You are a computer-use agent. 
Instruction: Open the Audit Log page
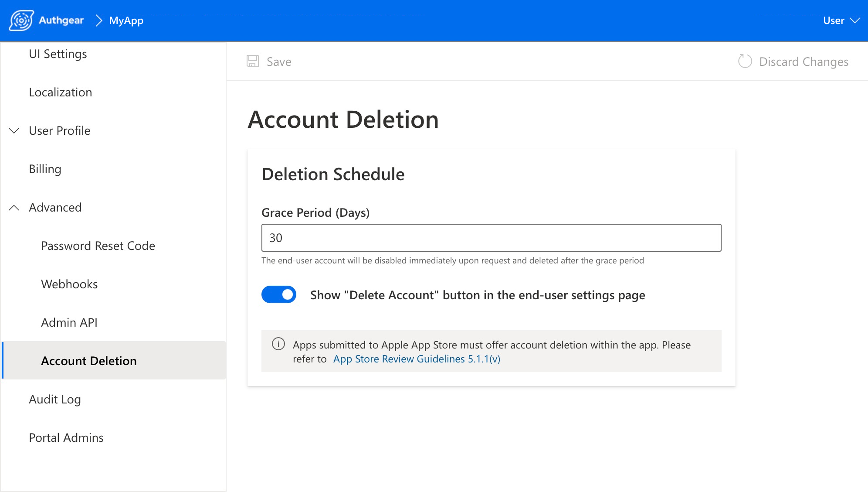click(x=55, y=400)
